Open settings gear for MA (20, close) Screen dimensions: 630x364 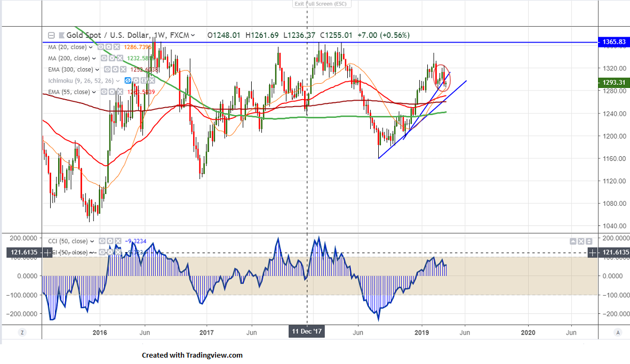108,47
